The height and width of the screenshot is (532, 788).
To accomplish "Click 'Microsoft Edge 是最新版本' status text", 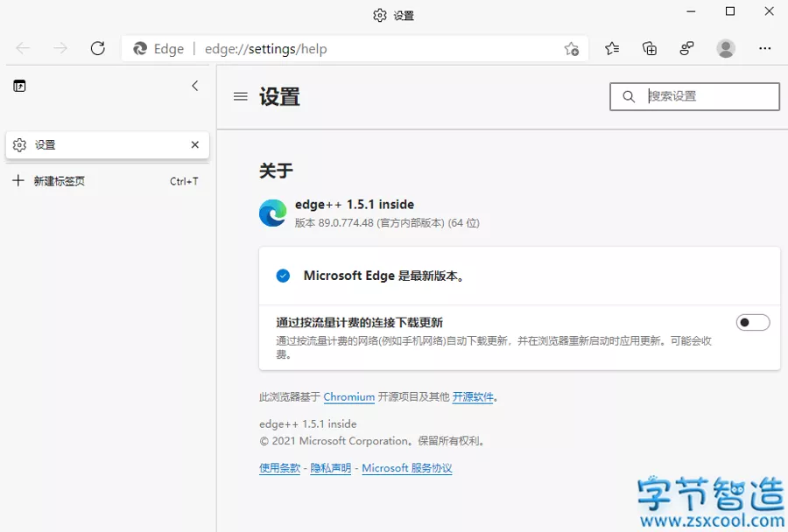I will pos(384,276).
